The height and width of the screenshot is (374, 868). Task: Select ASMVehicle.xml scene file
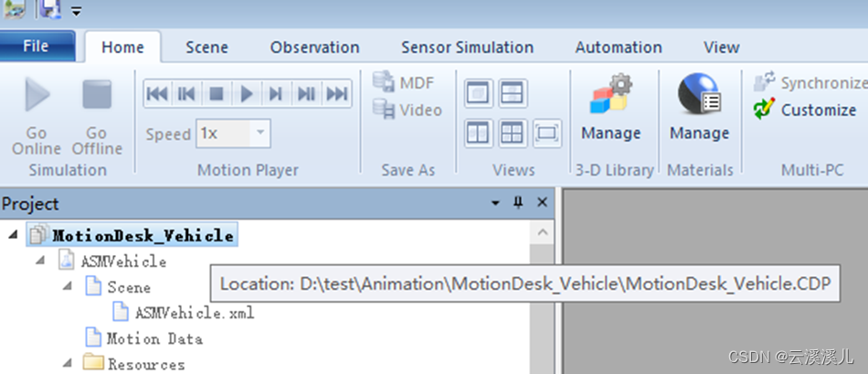[184, 313]
